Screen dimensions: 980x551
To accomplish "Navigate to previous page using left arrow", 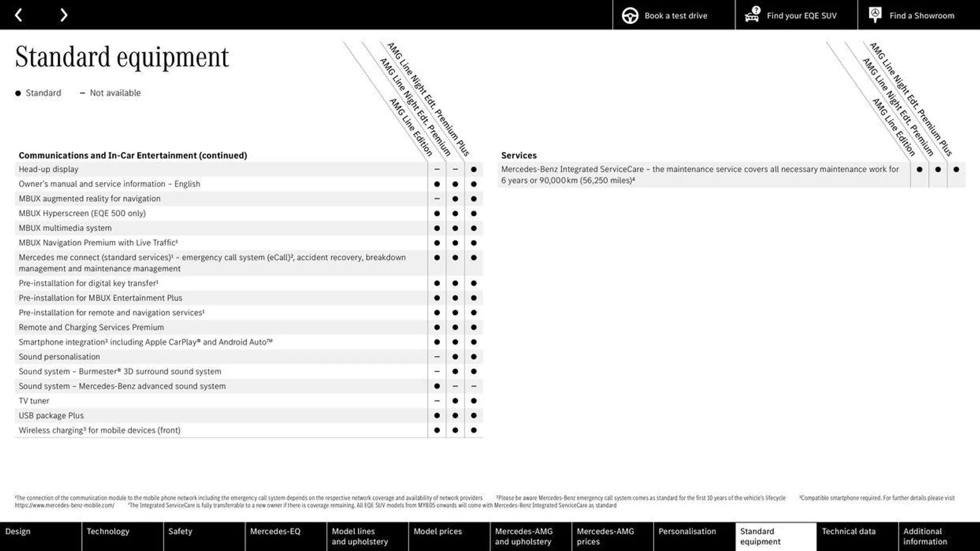I will [x=18, y=15].
